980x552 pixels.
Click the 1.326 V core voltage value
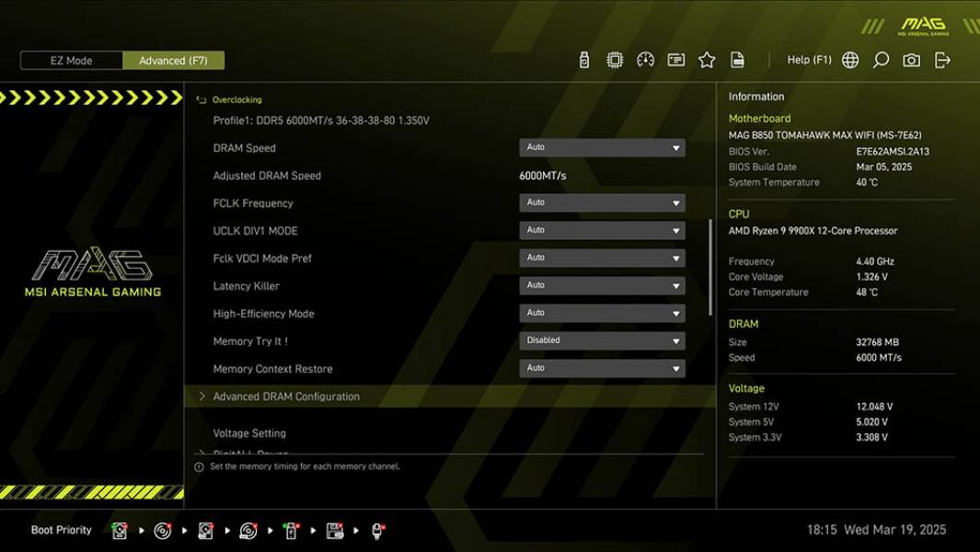(871, 277)
